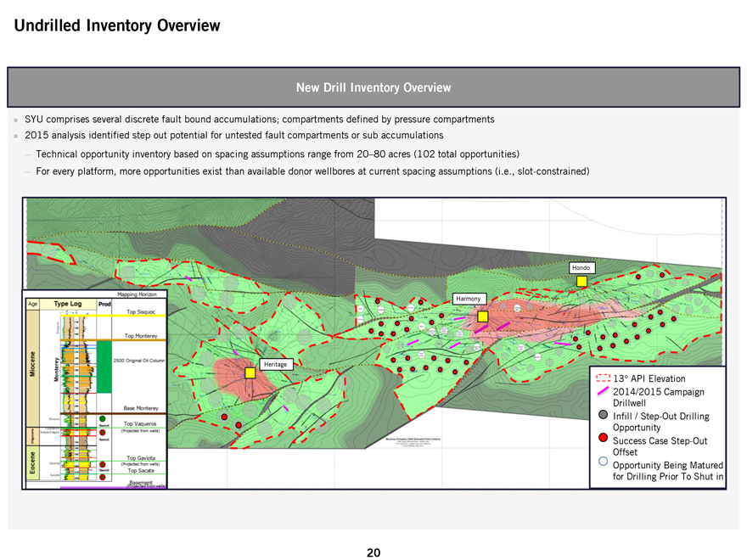Image resolution: width=747 pixels, height=560 pixels.
Task: Select the Heritage map label
Action: [276, 364]
